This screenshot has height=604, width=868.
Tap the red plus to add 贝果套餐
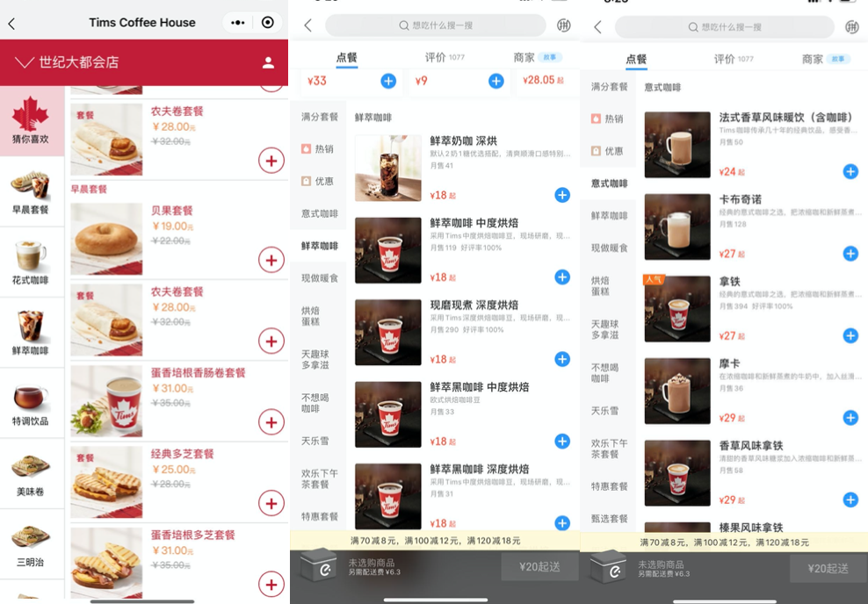[x=271, y=259]
